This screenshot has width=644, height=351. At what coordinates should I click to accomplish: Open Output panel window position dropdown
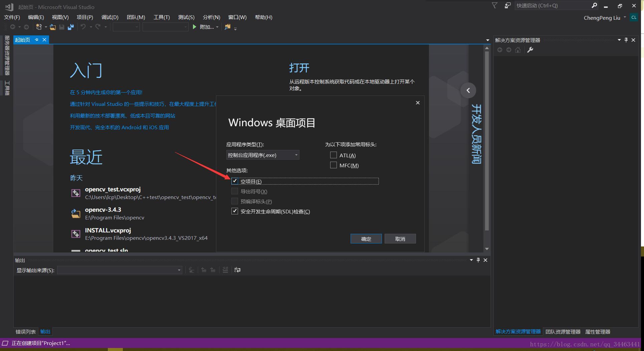471,260
